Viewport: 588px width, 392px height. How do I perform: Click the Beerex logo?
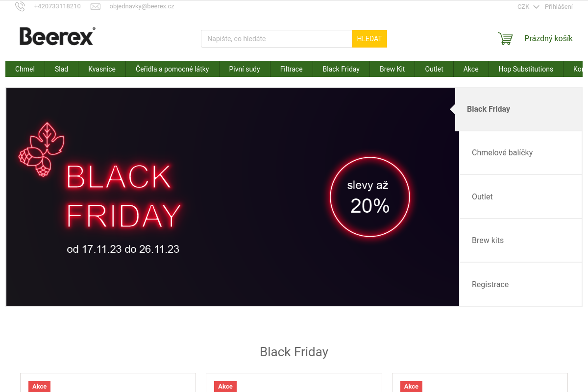[57, 36]
